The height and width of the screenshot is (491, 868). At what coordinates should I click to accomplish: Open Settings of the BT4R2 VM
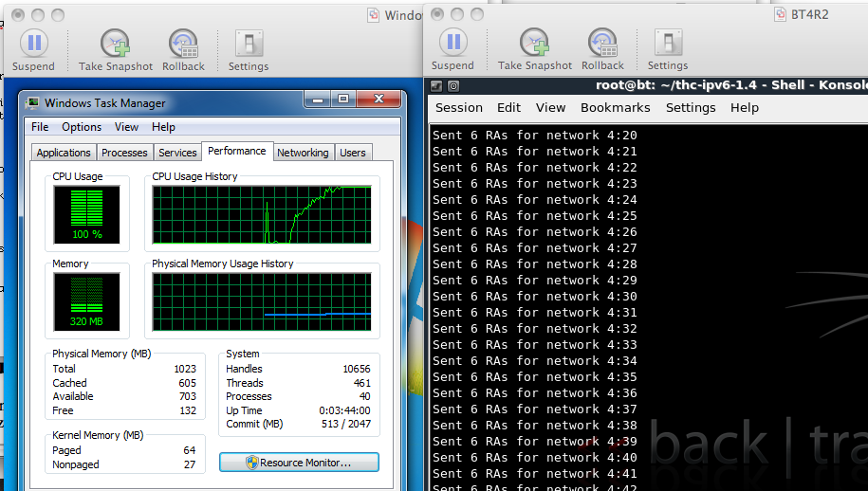668,49
